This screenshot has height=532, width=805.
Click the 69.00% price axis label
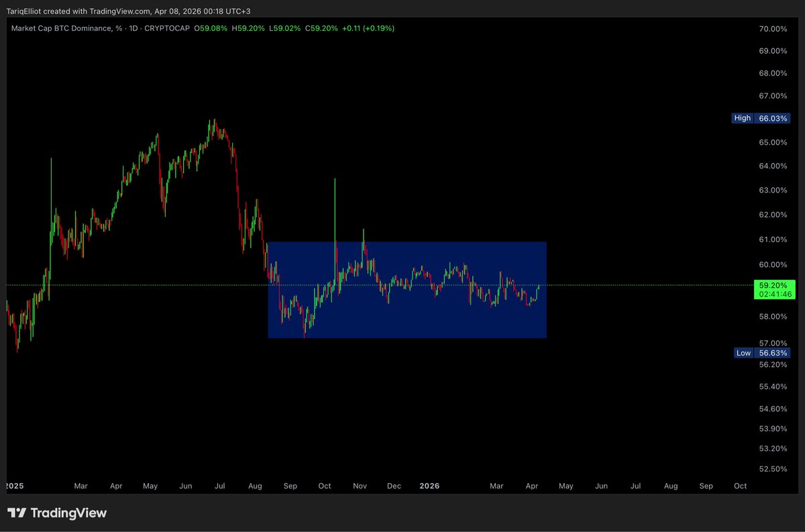tap(772, 51)
